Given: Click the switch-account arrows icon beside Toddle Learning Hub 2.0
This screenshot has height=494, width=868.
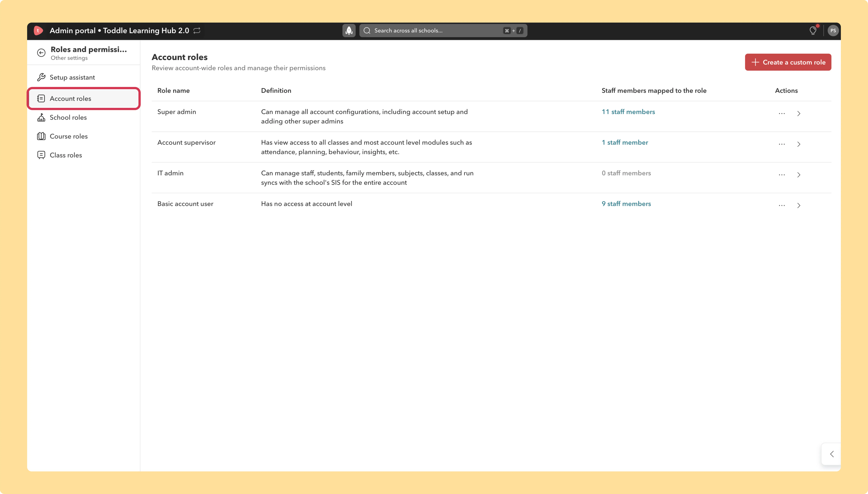Looking at the screenshot, I should pyautogui.click(x=197, y=30).
